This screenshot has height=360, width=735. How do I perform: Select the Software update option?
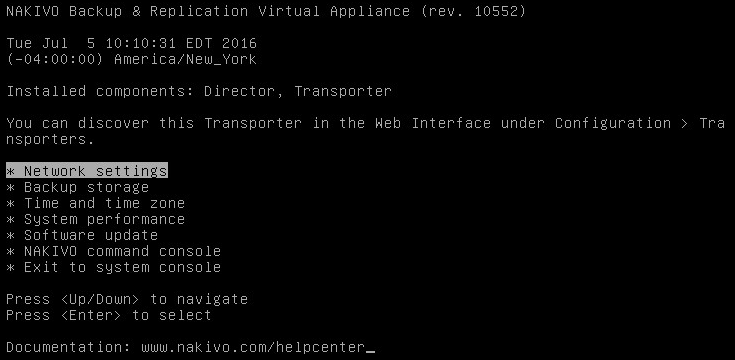[x=82, y=235]
